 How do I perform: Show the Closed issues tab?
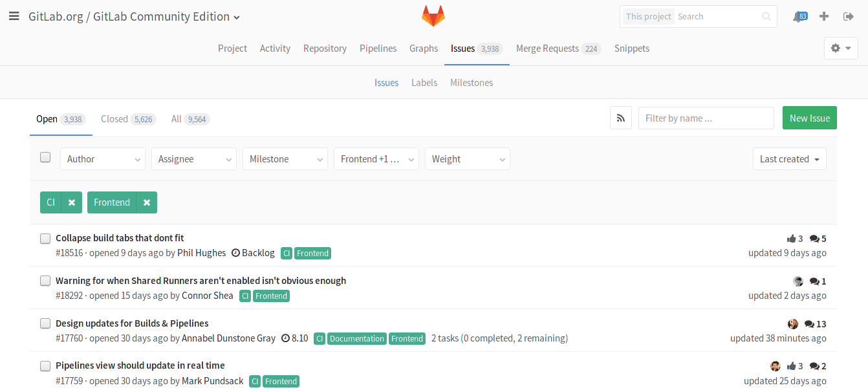pyautogui.click(x=127, y=119)
